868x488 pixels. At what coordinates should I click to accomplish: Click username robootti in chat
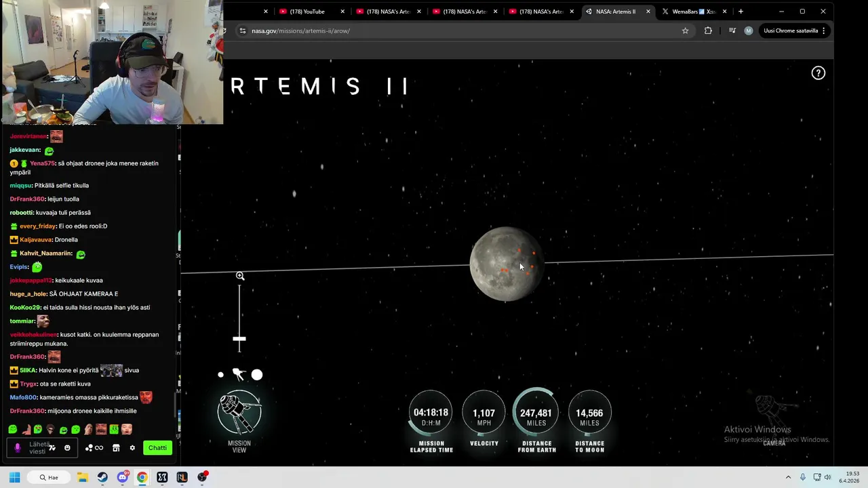tap(21, 213)
